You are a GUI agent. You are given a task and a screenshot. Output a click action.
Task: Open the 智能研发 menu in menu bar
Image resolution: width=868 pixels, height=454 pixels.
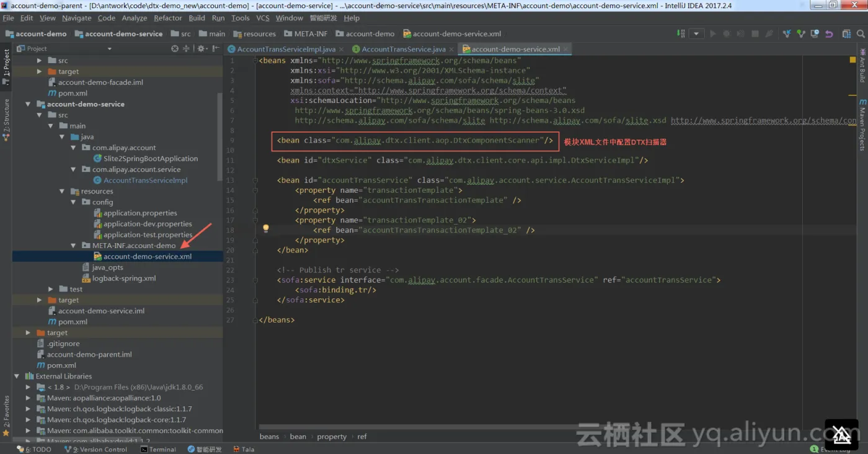[324, 18]
